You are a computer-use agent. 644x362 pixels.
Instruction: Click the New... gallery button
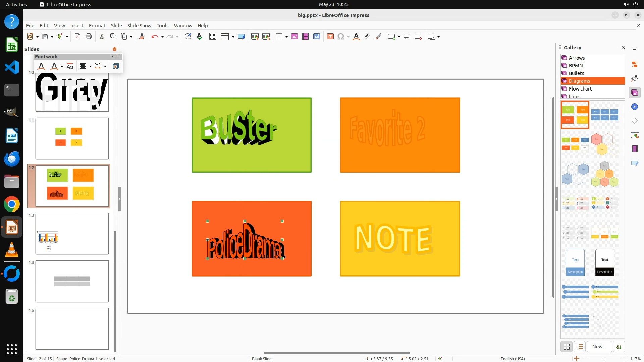(599, 347)
